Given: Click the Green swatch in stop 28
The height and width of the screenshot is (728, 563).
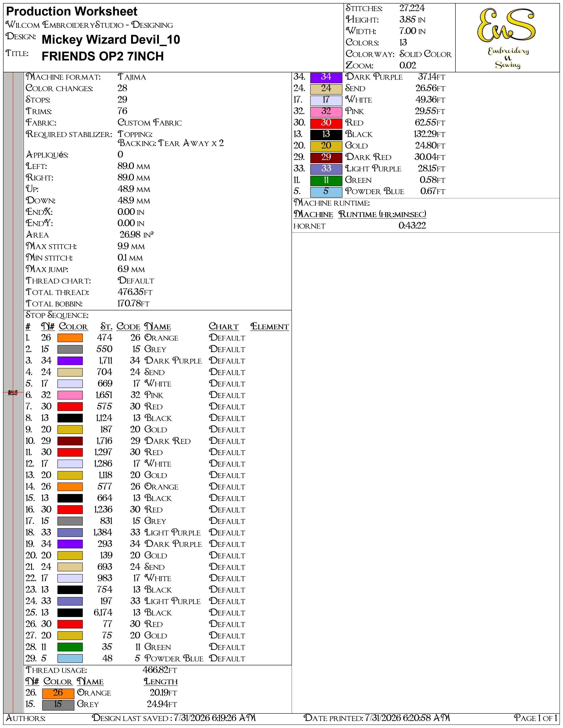Looking at the screenshot, I should pos(70,647).
